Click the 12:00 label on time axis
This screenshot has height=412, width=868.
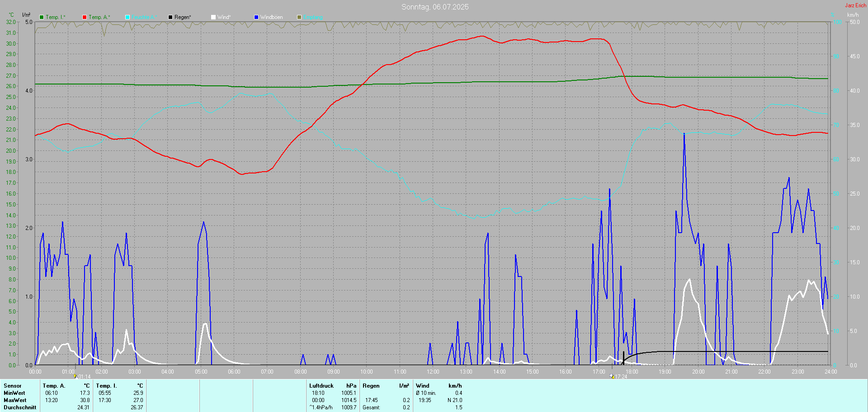[x=433, y=372]
